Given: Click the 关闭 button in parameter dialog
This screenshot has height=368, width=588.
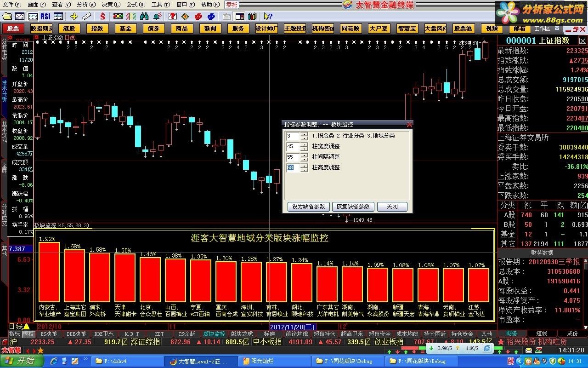Looking at the screenshot, I should [392, 207].
